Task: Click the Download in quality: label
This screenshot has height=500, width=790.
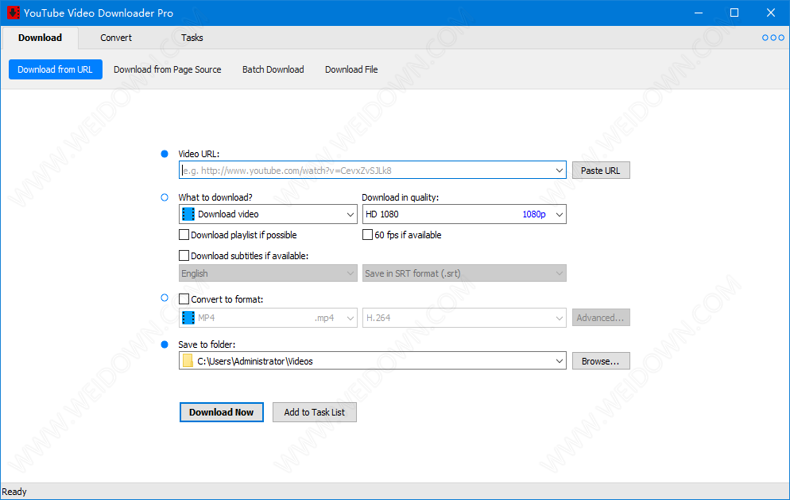Action: point(400,198)
